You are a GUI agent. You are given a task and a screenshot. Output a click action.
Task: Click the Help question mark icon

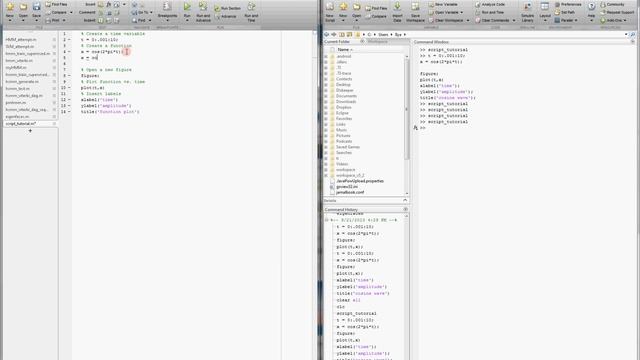(591, 7)
